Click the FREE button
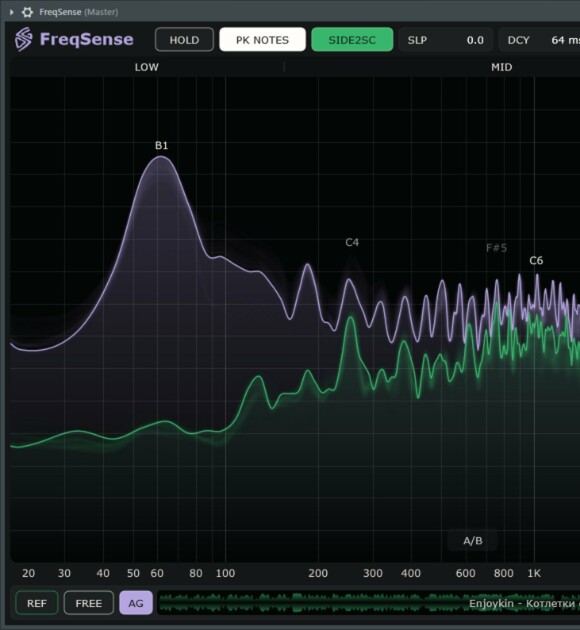This screenshot has height=630, width=580. pos(89,603)
